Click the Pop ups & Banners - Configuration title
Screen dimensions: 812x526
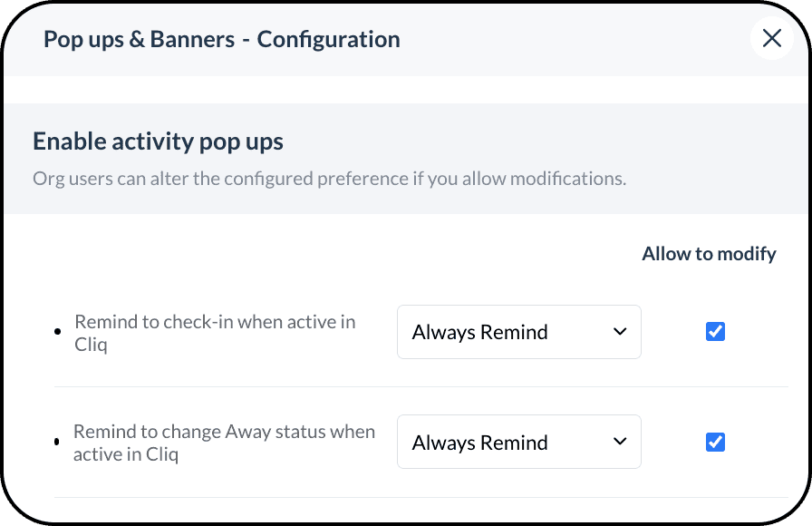222,39
